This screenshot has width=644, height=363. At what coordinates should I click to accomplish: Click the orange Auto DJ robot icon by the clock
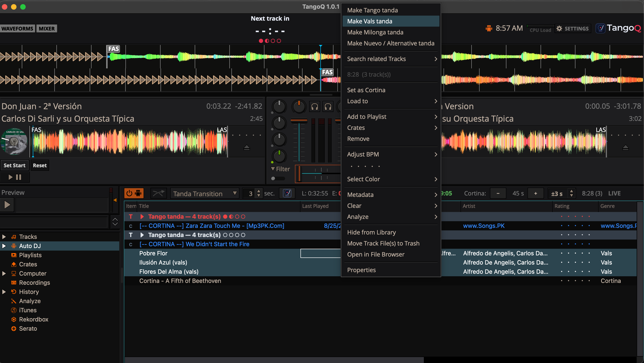pyautogui.click(x=489, y=28)
